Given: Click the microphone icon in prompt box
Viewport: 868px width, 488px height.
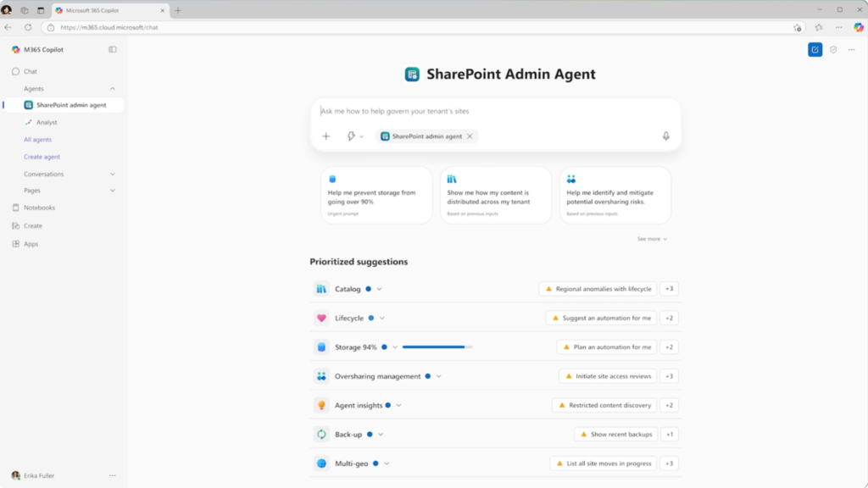Looking at the screenshot, I should [x=666, y=136].
